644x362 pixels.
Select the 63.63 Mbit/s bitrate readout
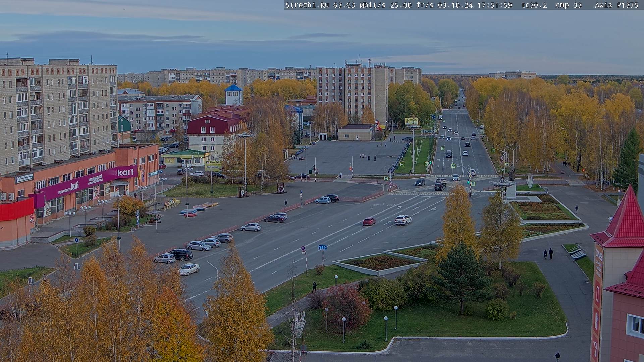[x=359, y=5]
